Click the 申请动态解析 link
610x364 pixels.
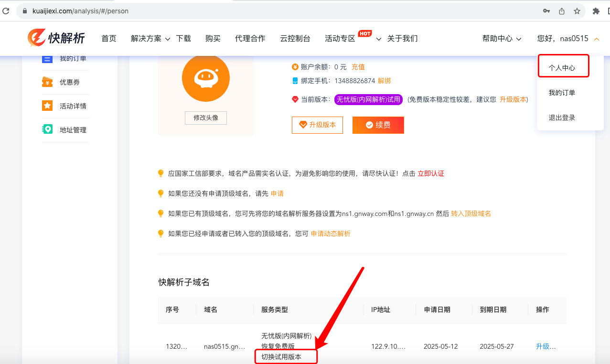tap(331, 234)
